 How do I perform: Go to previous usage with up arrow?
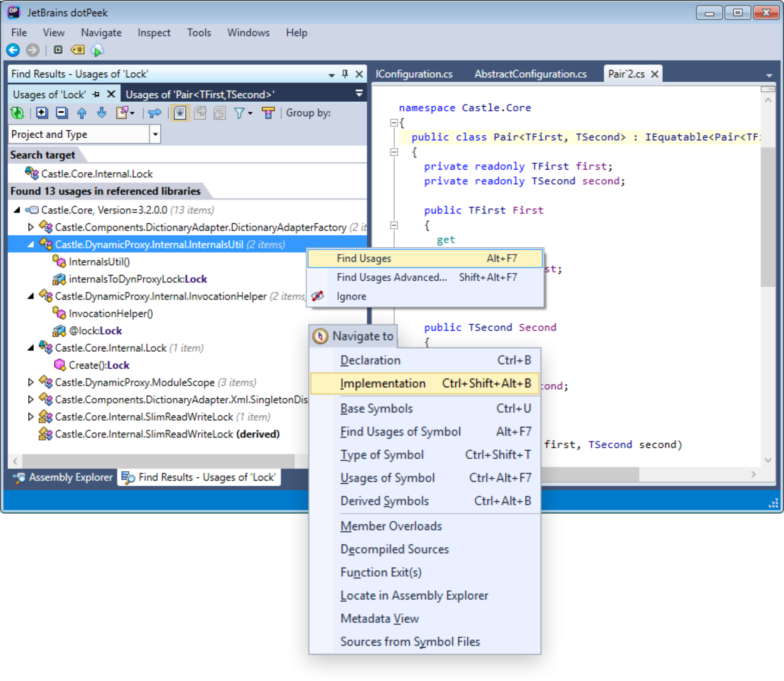pos(82,113)
